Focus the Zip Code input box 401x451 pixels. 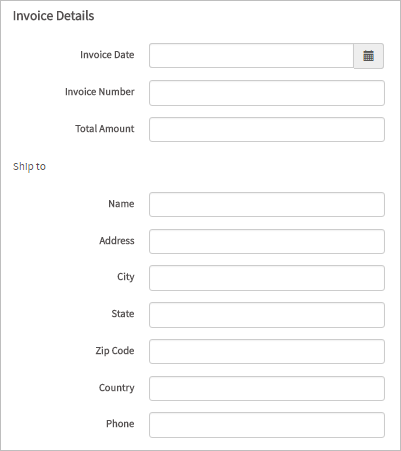267,352
